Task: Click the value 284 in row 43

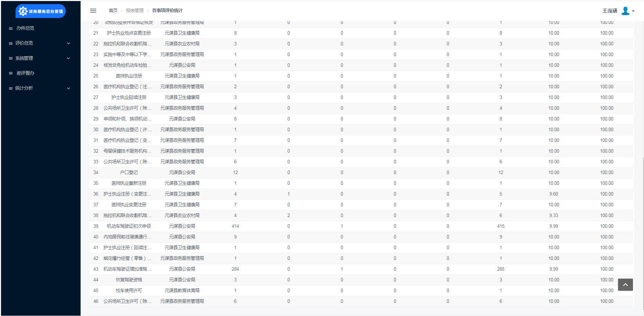Action: [x=236, y=269]
